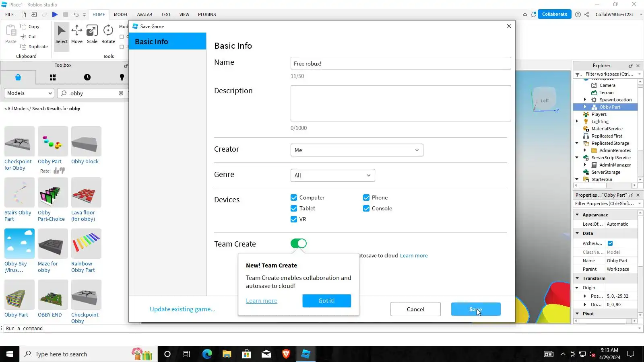Image resolution: width=644 pixels, height=362 pixels.
Task: Click the thumbs-up icon under Obby Part
Action: 56,171
